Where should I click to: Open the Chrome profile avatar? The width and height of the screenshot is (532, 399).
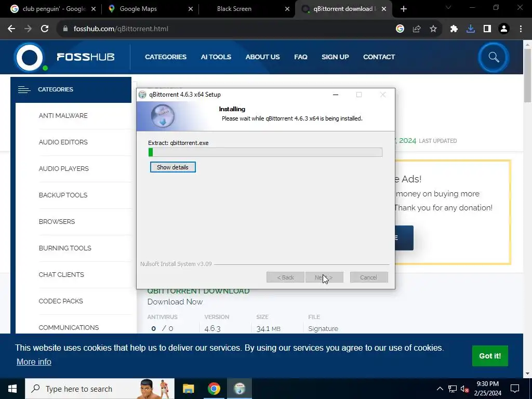pyautogui.click(x=504, y=29)
